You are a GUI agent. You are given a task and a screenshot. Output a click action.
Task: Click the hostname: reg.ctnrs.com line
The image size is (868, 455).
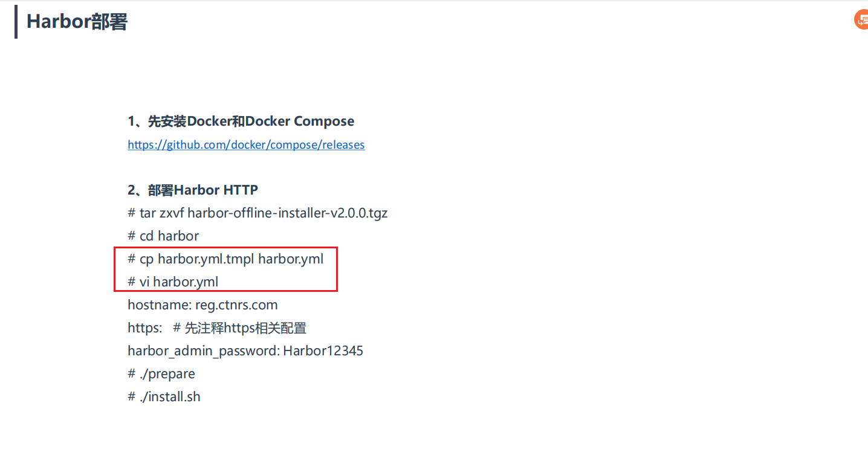(x=202, y=305)
